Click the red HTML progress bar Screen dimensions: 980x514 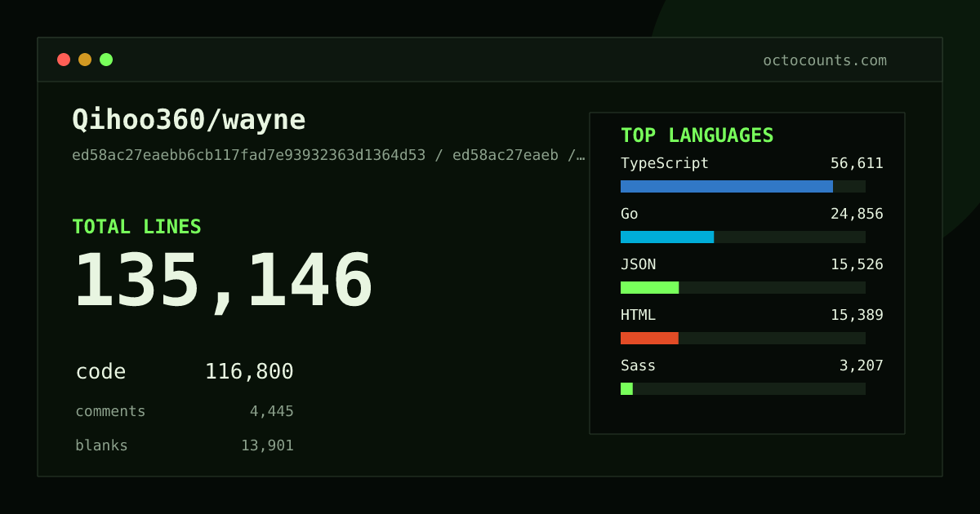(x=649, y=338)
